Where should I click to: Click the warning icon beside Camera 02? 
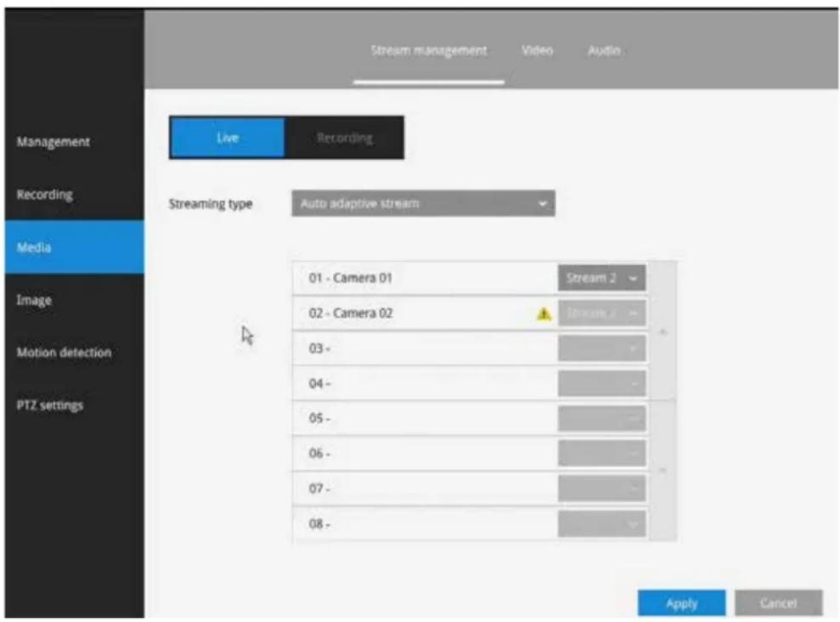tap(544, 314)
